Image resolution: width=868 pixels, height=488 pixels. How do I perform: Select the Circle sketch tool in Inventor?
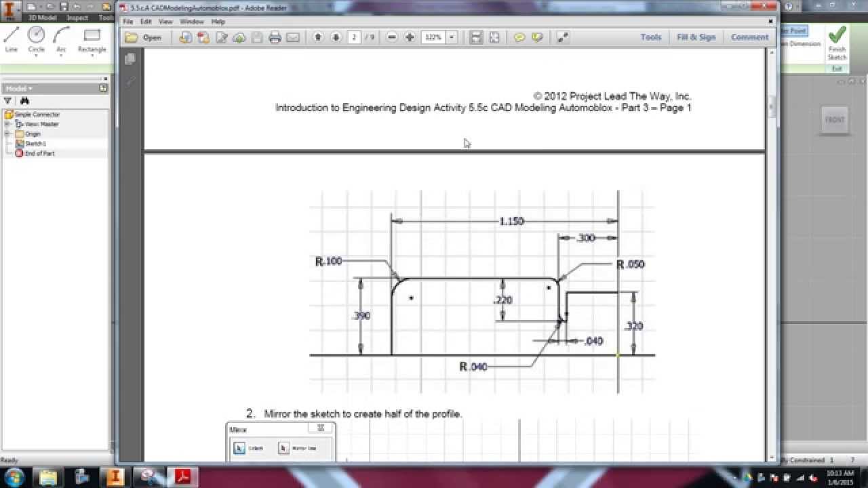[x=36, y=39]
